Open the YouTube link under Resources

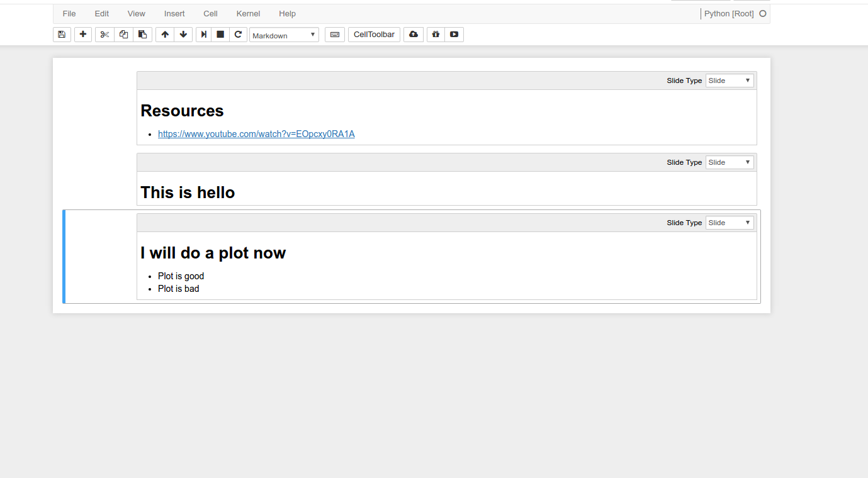click(x=256, y=134)
